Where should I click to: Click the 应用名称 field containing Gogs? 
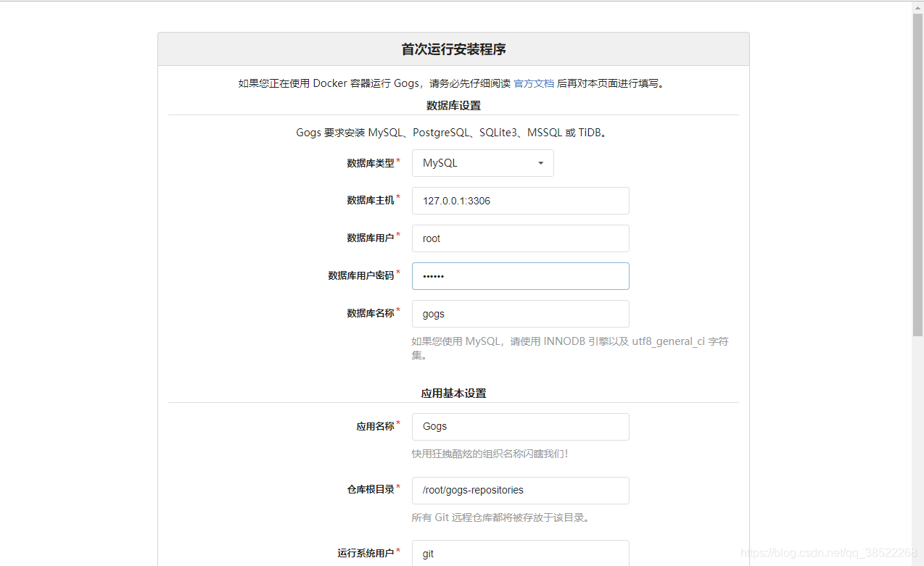tap(520, 427)
